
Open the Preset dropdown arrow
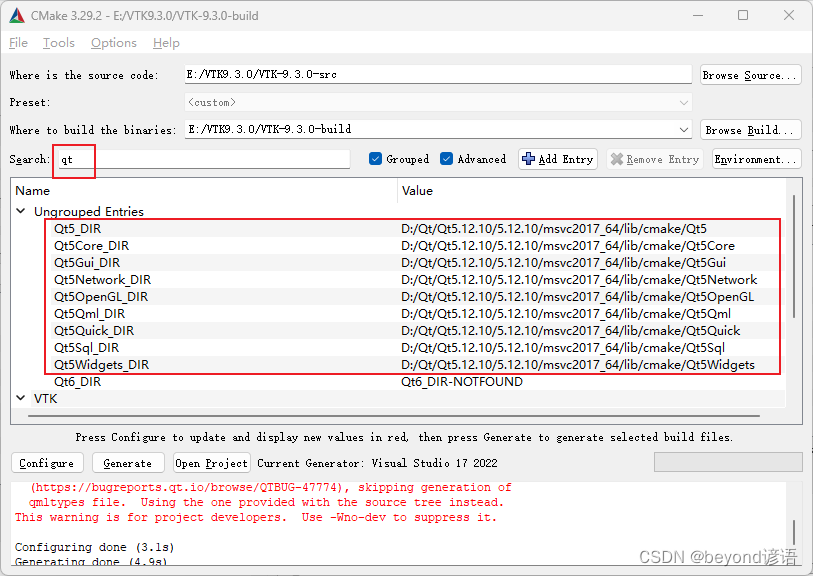point(684,102)
